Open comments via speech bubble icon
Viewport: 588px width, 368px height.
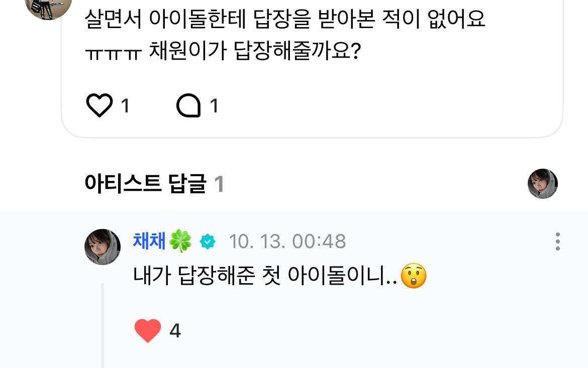click(188, 106)
